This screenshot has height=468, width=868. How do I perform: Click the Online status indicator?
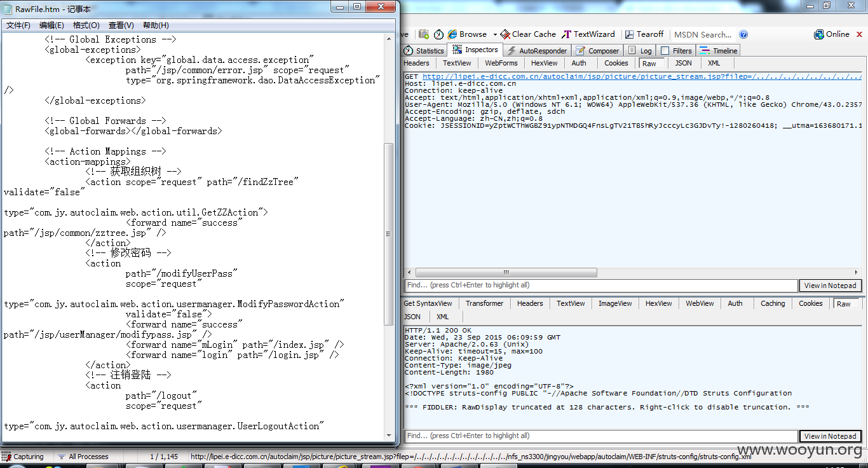click(x=832, y=34)
